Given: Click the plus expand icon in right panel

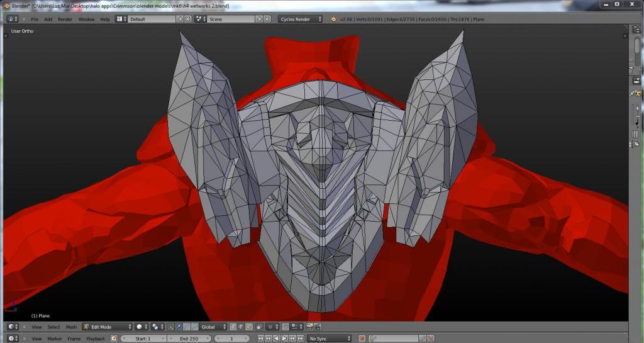Looking at the screenshot, I should click(638, 108).
